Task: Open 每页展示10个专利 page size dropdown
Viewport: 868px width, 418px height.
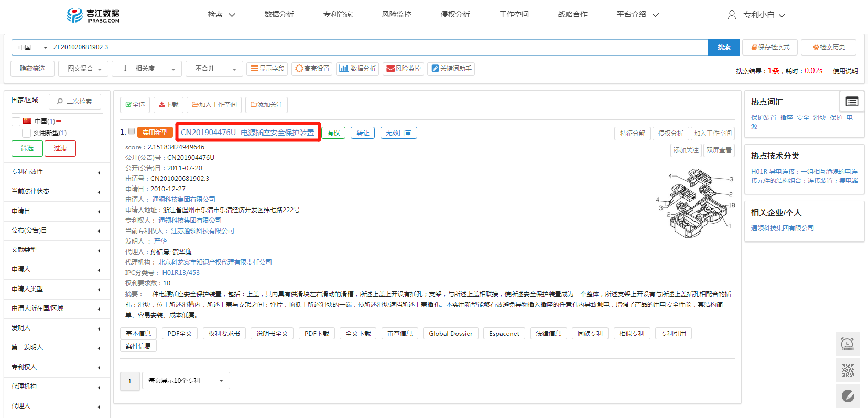Action: pos(186,381)
